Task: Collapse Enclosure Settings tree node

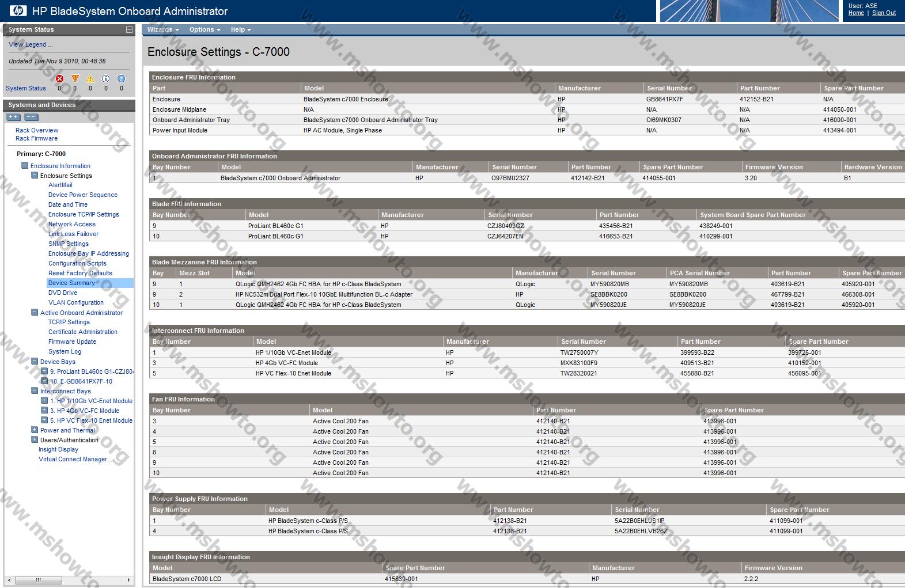Action: pyautogui.click(x=35, y=176)
